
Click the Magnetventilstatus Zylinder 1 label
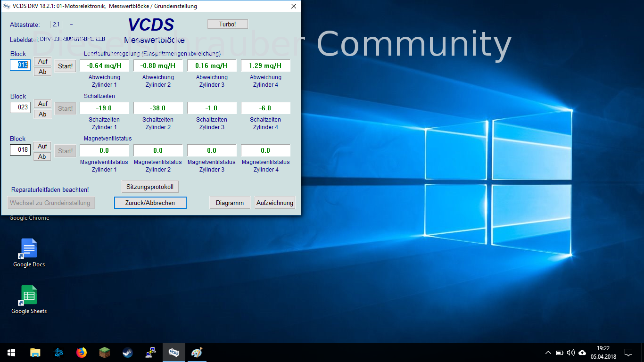pos(104,166)
